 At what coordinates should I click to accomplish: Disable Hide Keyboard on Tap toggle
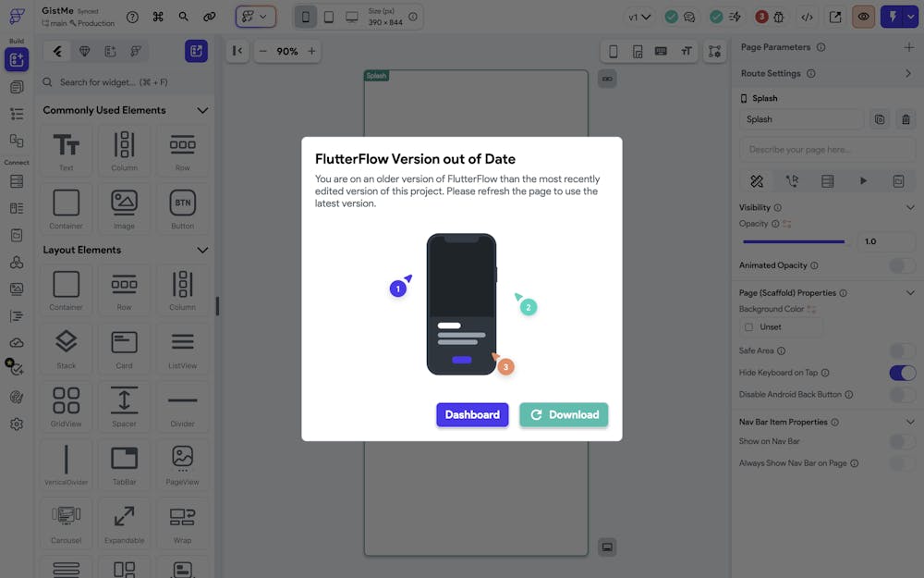[902, 374]
